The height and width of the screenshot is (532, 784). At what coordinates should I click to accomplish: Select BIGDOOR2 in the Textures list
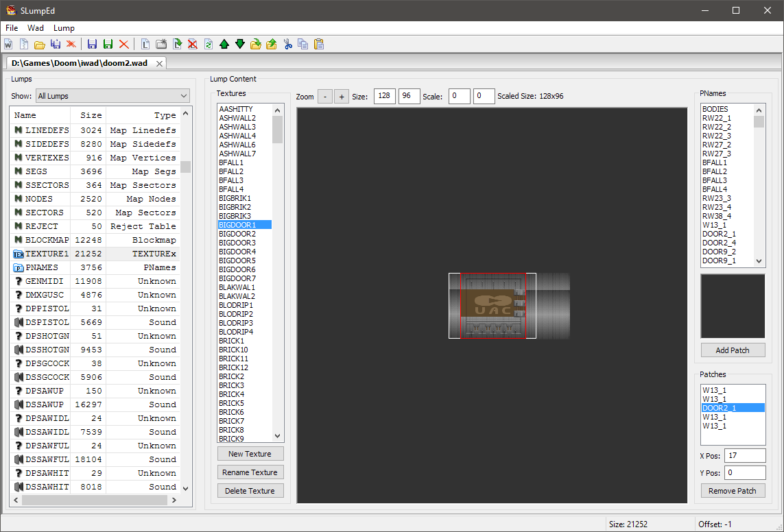237,234
